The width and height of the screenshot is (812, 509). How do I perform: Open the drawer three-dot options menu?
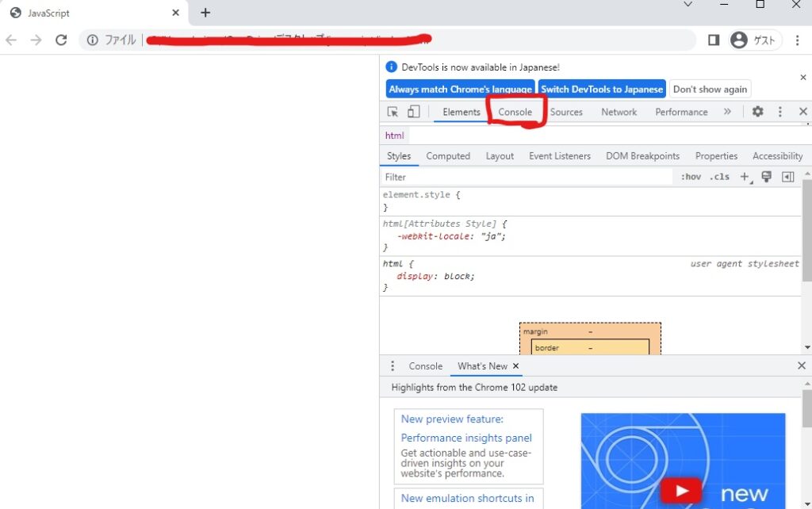click(x=391, y=365)
